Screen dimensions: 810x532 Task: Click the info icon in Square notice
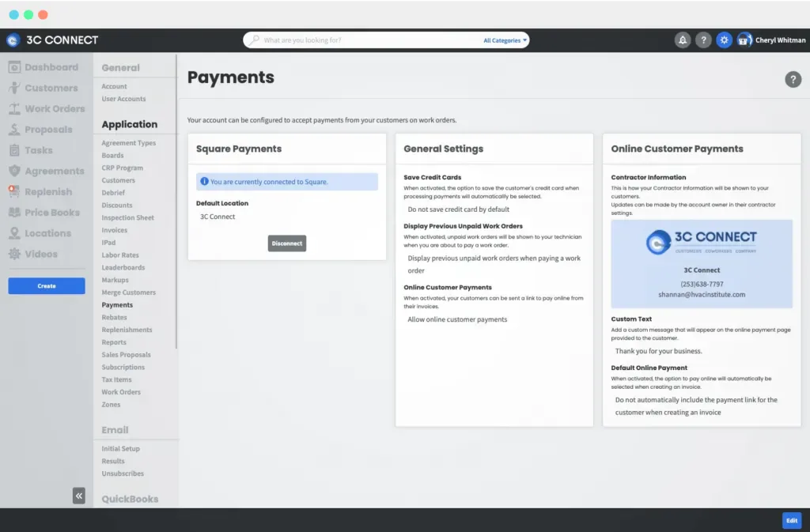tap(204, 182)
